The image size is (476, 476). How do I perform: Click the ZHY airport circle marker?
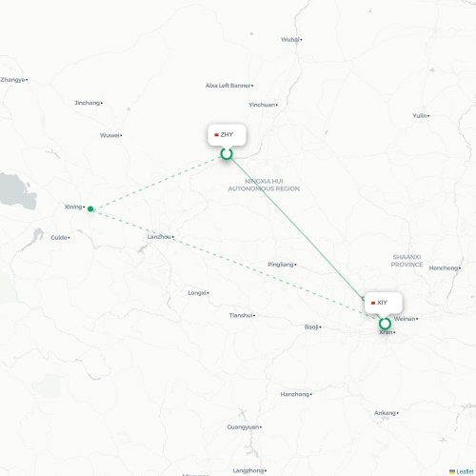(227, 154)
